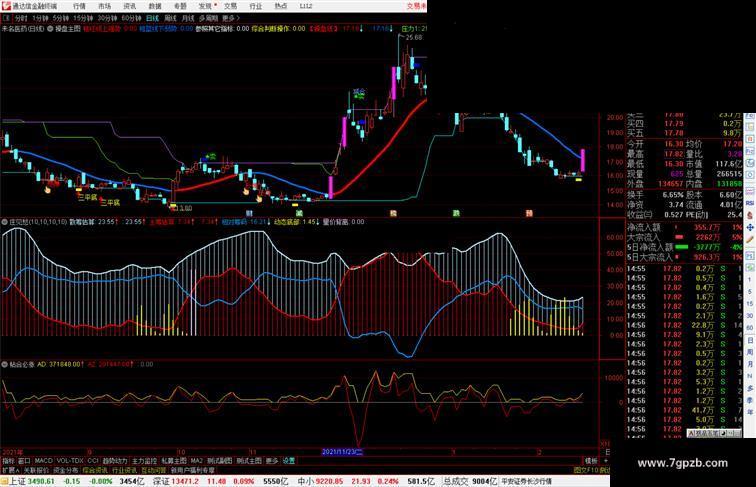
Task: Click the blue cross-arrows move icon
Action: pos(750,227)
